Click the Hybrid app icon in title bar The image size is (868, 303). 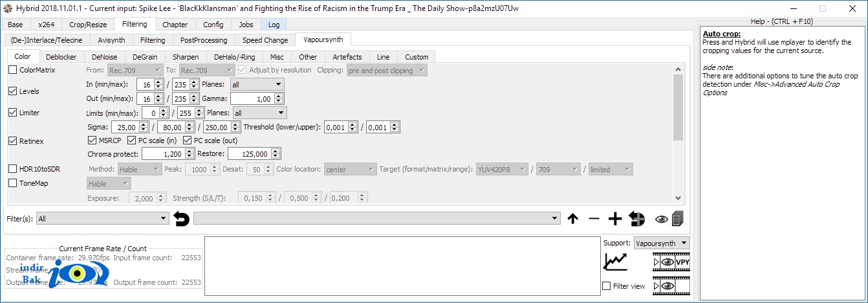(x=7, y=8)
